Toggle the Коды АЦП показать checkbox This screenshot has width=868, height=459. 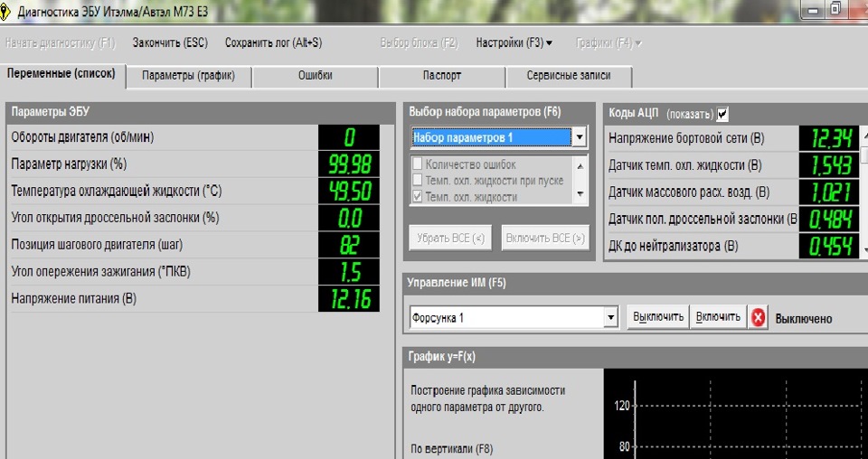tap(722, 114)
